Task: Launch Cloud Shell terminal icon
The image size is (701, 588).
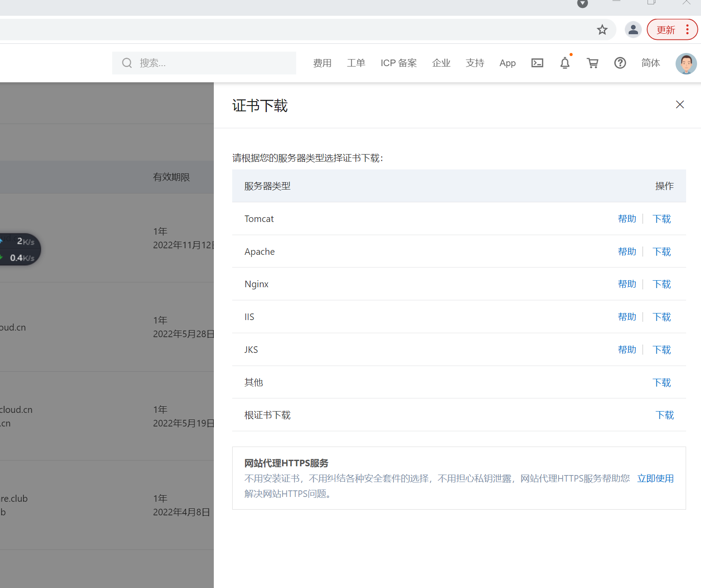Action: coord(537,63)
